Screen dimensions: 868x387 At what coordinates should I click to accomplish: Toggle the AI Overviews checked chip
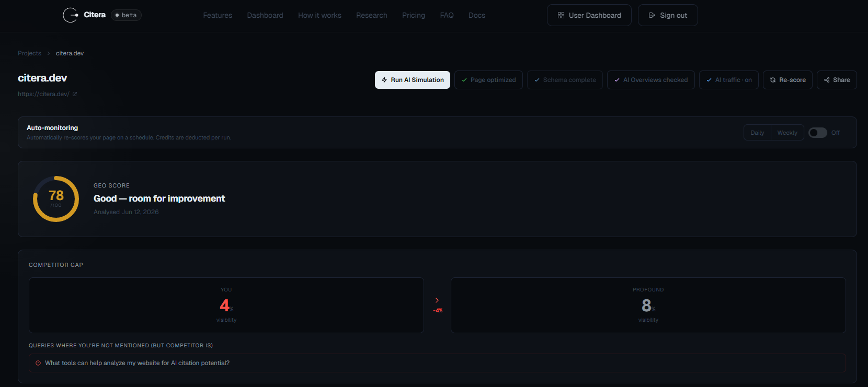(651, 80)
